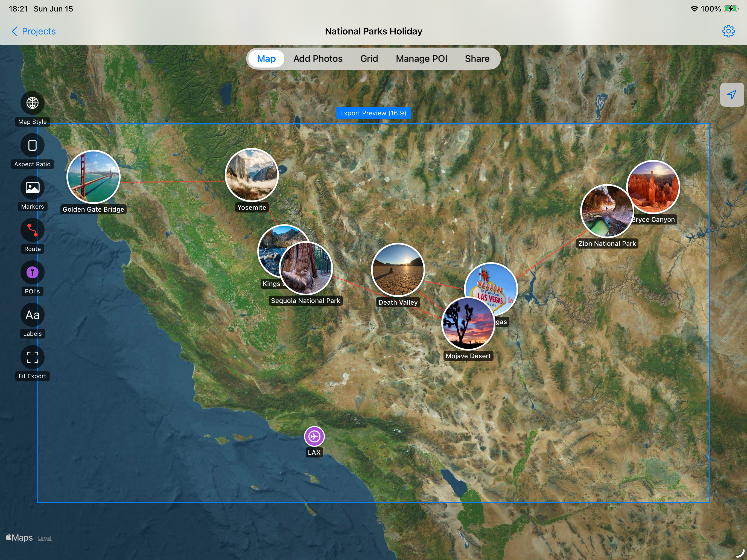747x560 pixels.
Task: Tap the Death Valley label
Action: click(x=398, y=302)
